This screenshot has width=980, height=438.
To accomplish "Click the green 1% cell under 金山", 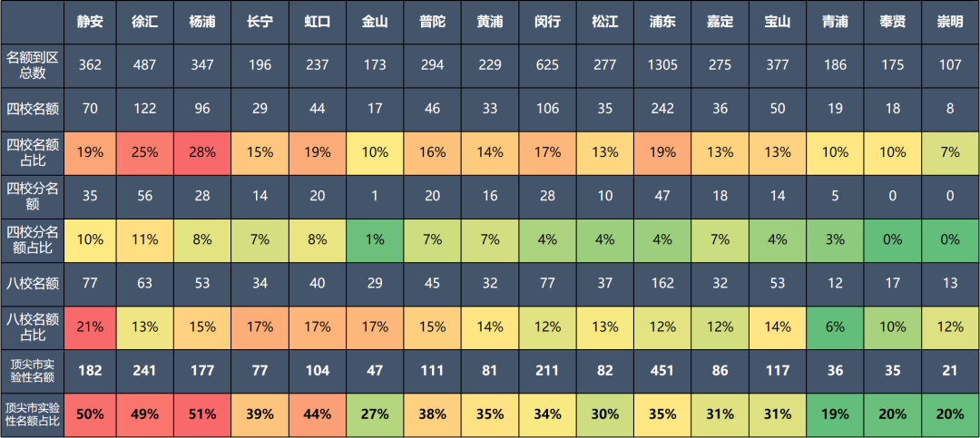I will pos(375,239).
